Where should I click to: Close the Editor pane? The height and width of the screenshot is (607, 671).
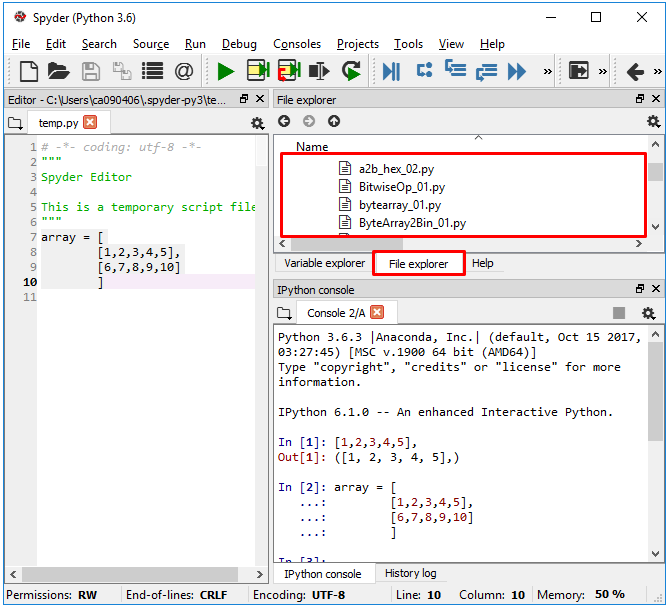260,99
